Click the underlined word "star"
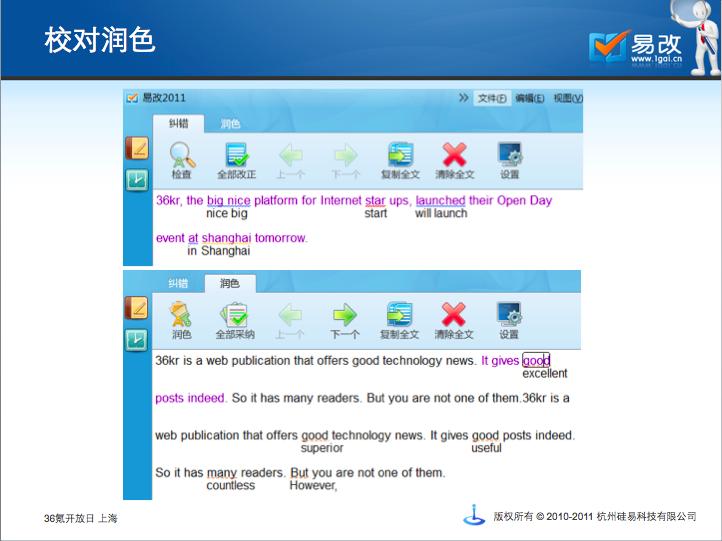Screen dimensions: 722x541 (375, 200)
